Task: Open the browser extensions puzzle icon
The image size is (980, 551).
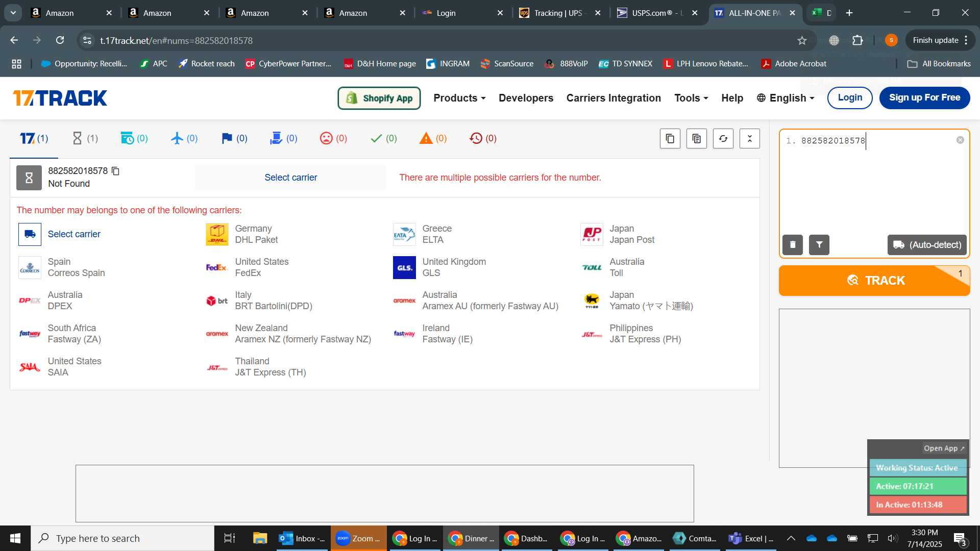Action: click(857, 40)
